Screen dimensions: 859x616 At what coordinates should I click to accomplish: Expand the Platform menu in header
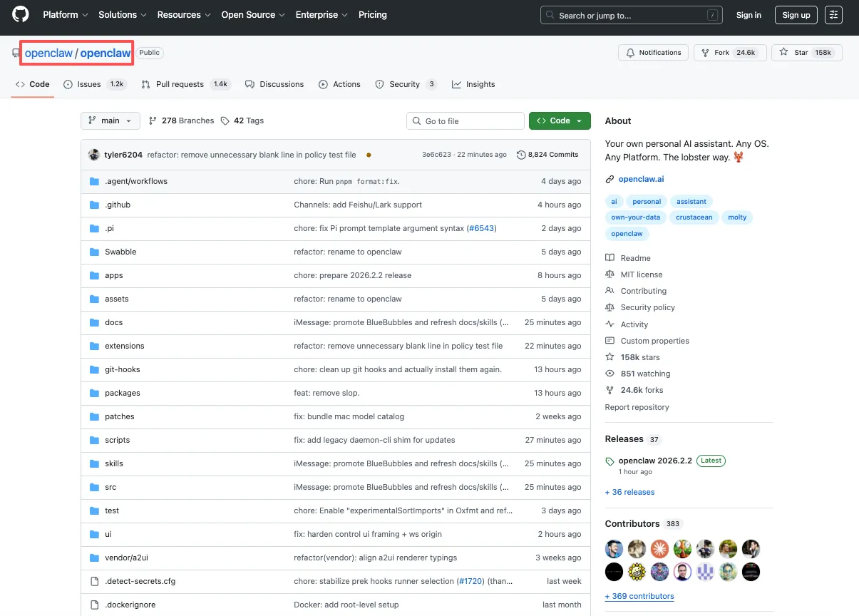(65, 15)
